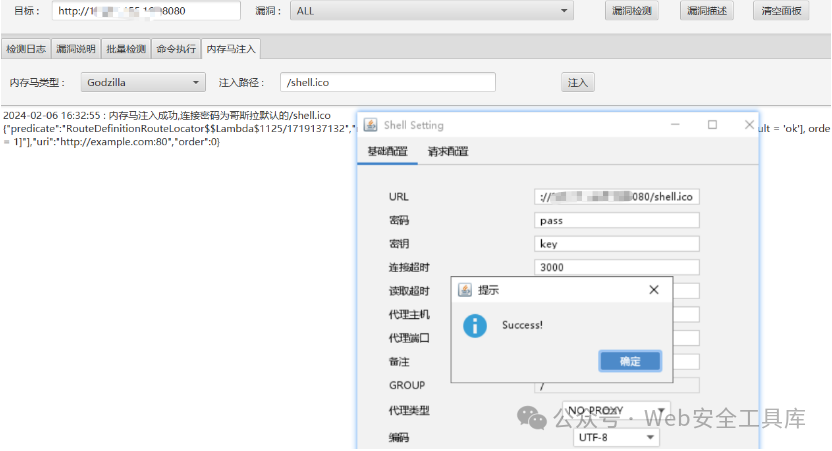Click the Java icon in 提示 dialog title
Screen dimensions: 832x451
[x=465, y=290]
